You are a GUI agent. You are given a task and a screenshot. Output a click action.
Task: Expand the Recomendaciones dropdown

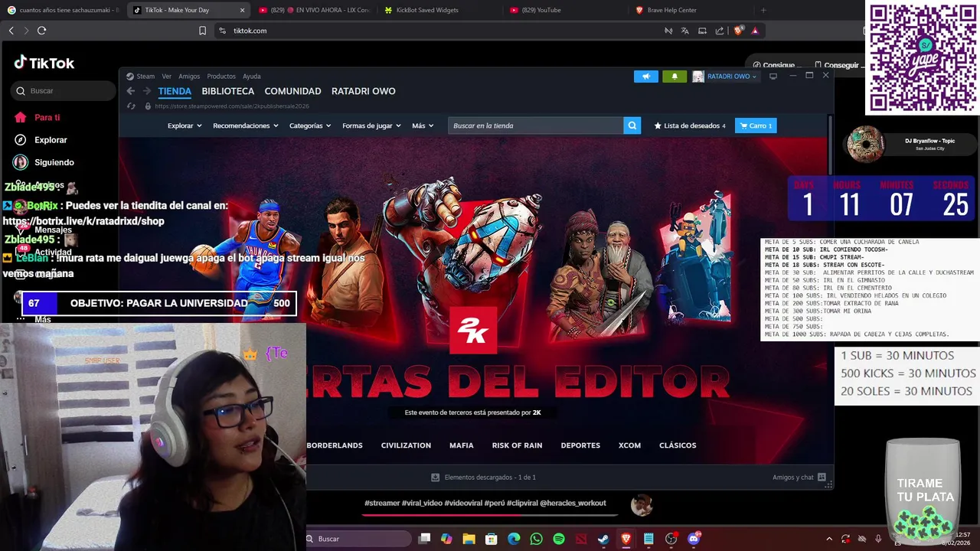[245, 126]
